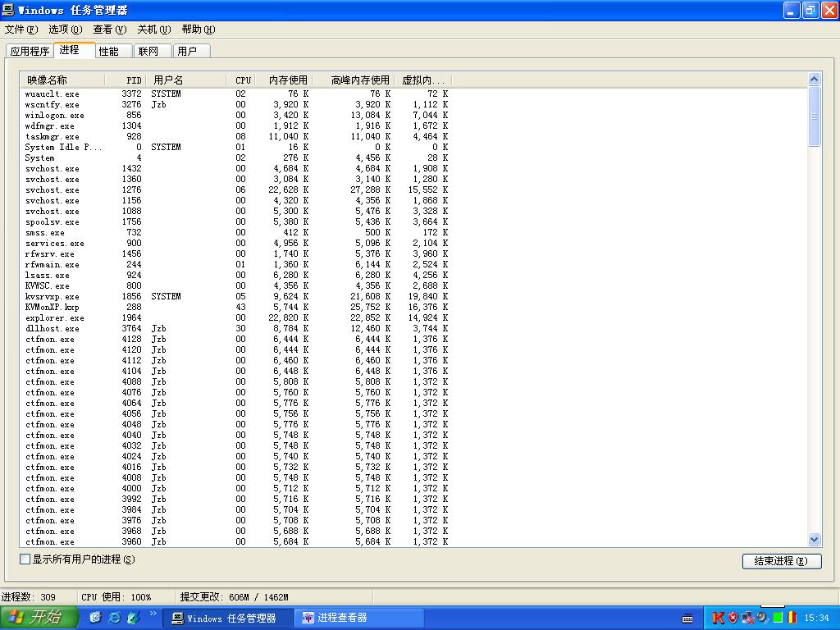Select the explorer.exe process row
Screen dimensions: 840x630
coord(235,317)
